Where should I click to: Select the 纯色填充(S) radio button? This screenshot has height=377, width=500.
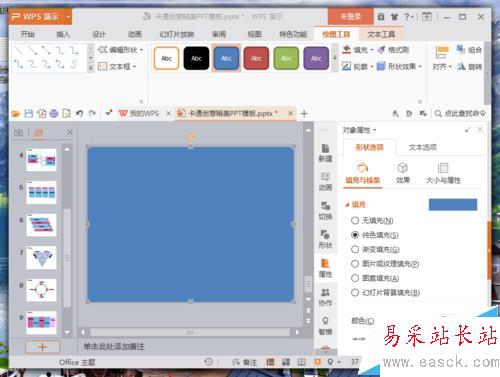pos(355,235)
